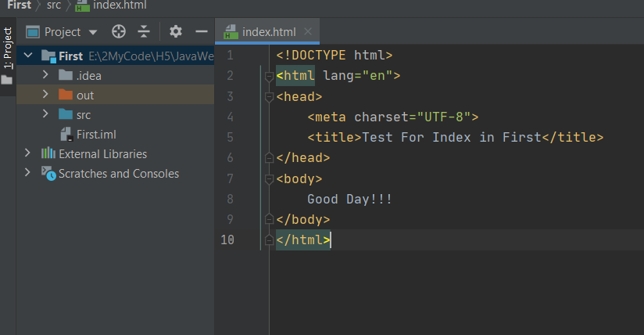Select External Libraries in project tree
644x335 pixels.
(102, 154)
